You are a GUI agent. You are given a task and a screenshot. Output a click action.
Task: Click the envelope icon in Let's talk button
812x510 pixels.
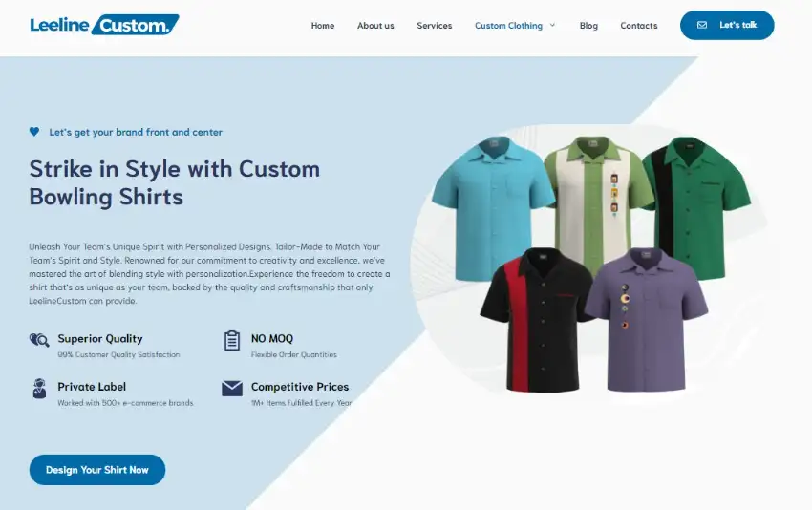(702, 25)
